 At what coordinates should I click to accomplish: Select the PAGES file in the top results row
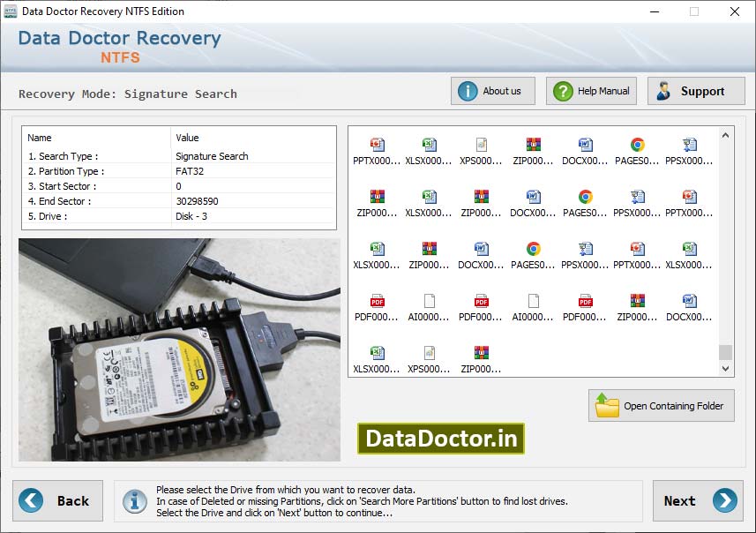(x=638, y=152)
